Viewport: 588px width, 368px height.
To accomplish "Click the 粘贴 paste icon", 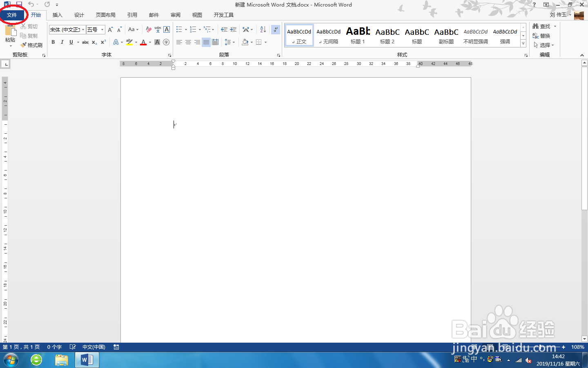I will (10, 30).
